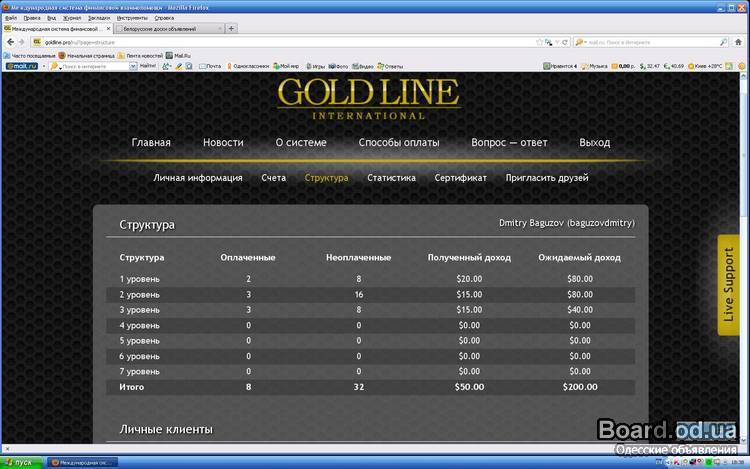Click Пригласить друзей link
This screenshot has width=750, height=469.
point(547,178)
